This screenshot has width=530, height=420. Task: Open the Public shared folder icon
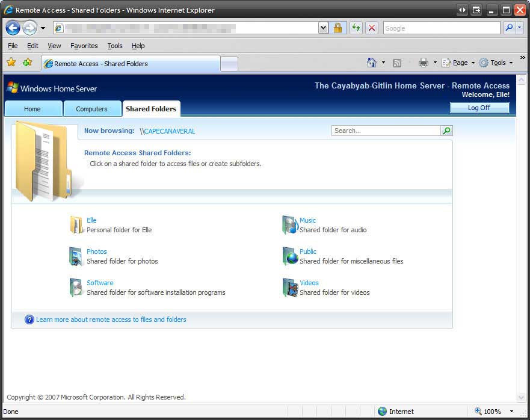[x=289, y=256]
